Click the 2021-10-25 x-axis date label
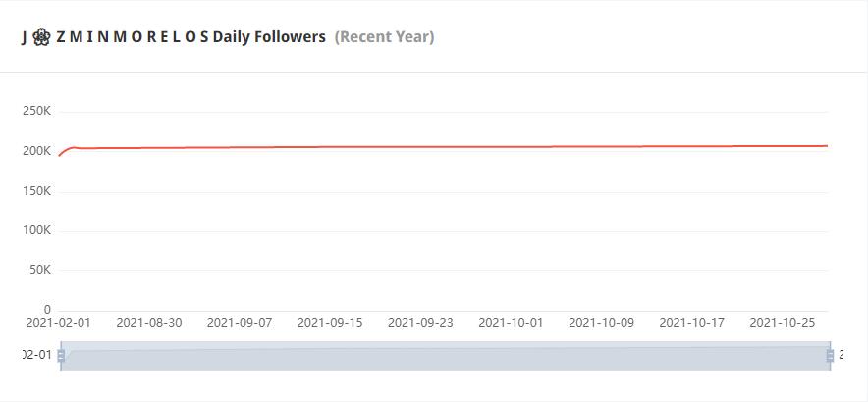Image resolution: width=868 pixels, height=402 pixels. (782, 322)
